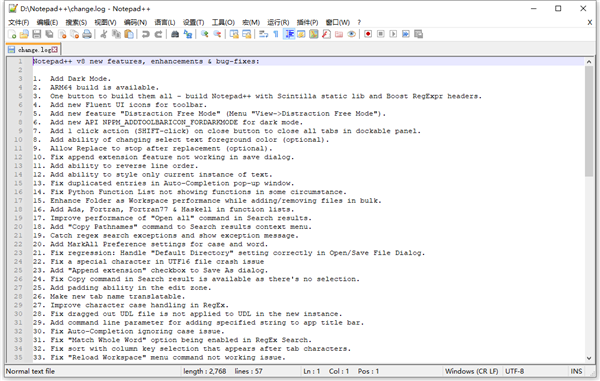Open the 窗口(W) menu
The height and width of the screenshot is (381, 600).
(x=338, y=23)
